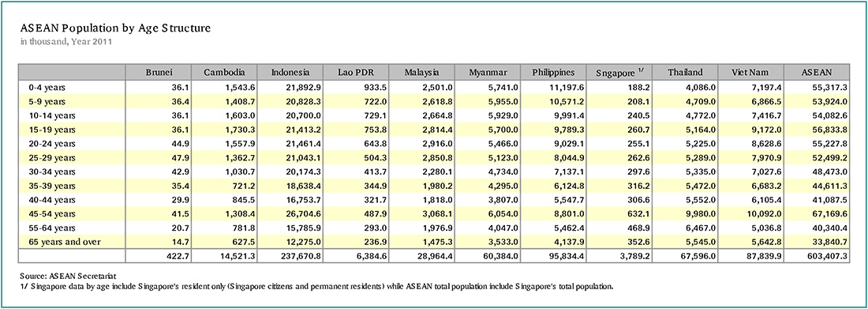
Task: Click Thailand 45-54 years value 9,980.0
Action: coord(700,213)
